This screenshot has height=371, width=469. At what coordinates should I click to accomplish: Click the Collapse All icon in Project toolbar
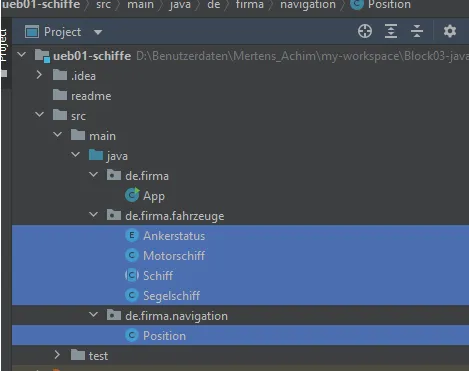[x=417, y=32]
